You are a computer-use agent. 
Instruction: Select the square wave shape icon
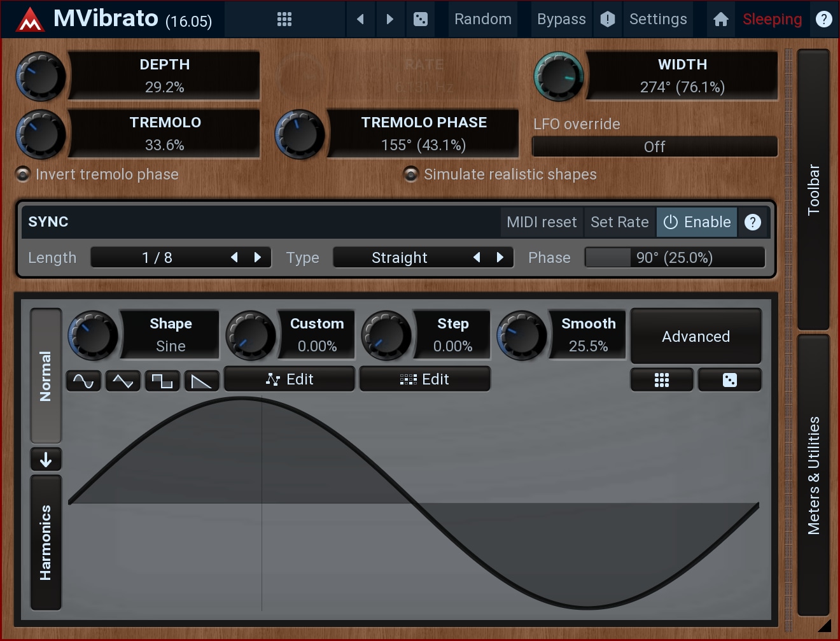[x=162, y=381]
